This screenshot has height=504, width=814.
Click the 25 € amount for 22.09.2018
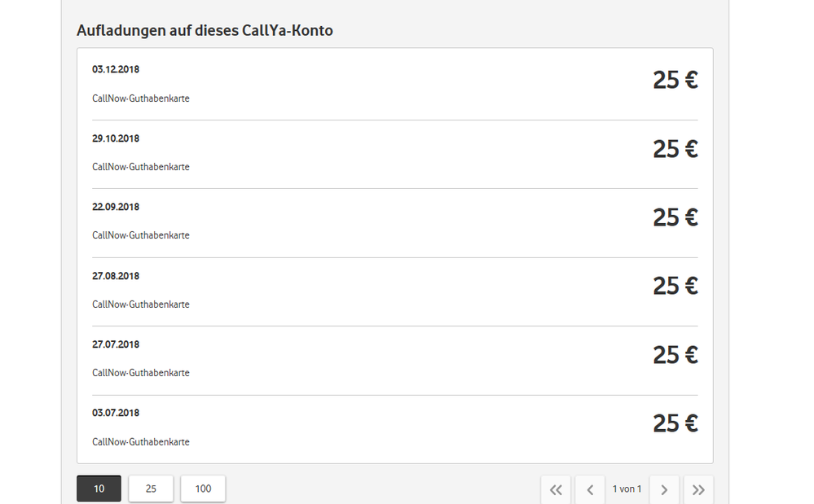(x=675, y=217)
